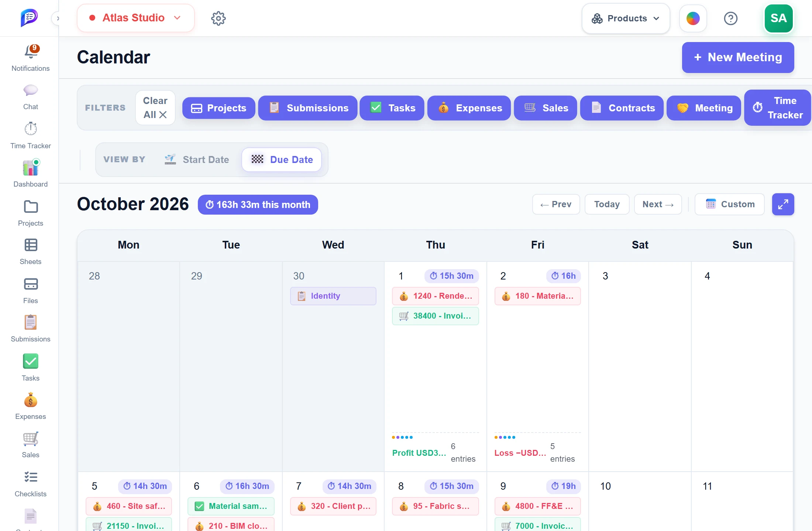Toggle the Tasks filter

point(392,108)
